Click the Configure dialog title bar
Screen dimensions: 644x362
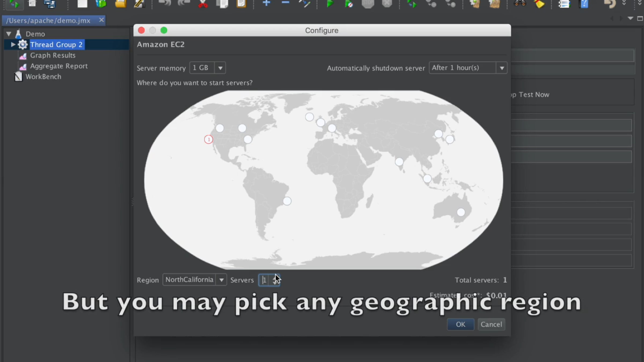[x=322, y=30]
